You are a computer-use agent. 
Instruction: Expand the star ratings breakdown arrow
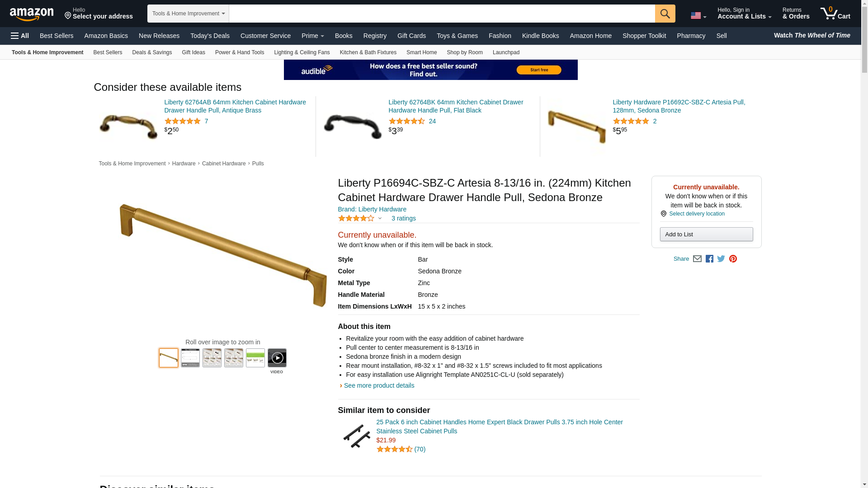[380, 219]
